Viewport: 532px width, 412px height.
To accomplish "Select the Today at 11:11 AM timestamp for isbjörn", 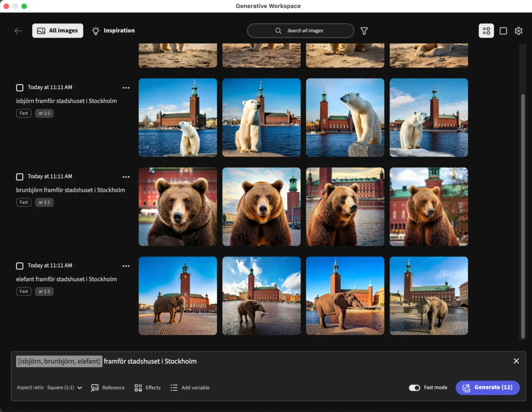I will tap(50, 87).
